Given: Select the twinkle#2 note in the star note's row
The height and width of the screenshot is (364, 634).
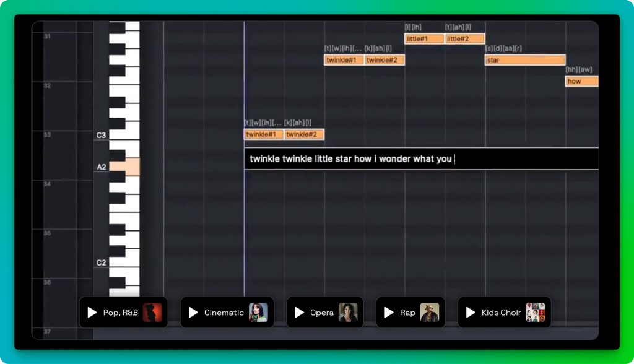Looking at the screenshot, I should click(x=384, y=60).
